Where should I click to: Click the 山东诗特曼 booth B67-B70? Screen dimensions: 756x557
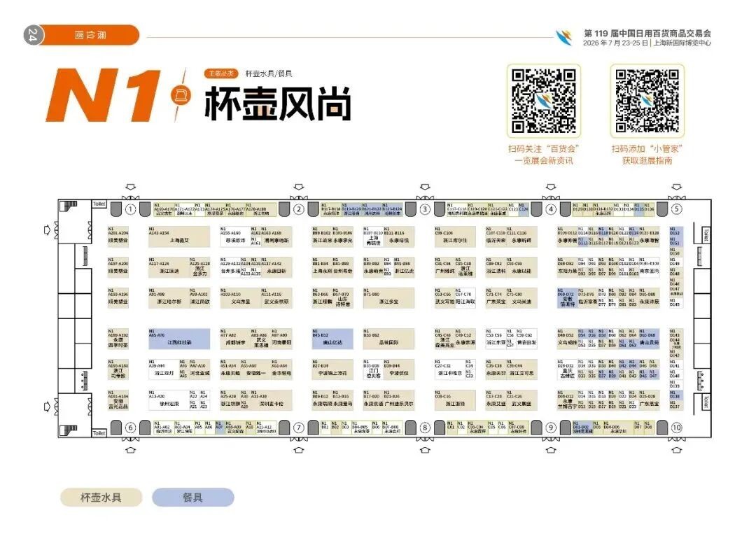(342, 298)
